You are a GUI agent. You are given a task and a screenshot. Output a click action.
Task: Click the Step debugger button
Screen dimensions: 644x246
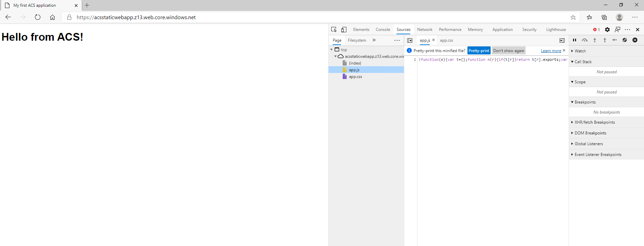point(614,40)
